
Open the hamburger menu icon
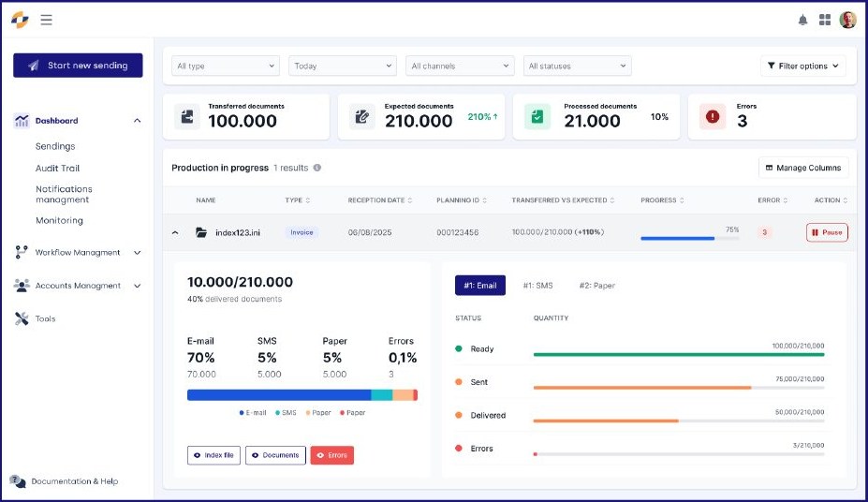[x=47, y=20]
